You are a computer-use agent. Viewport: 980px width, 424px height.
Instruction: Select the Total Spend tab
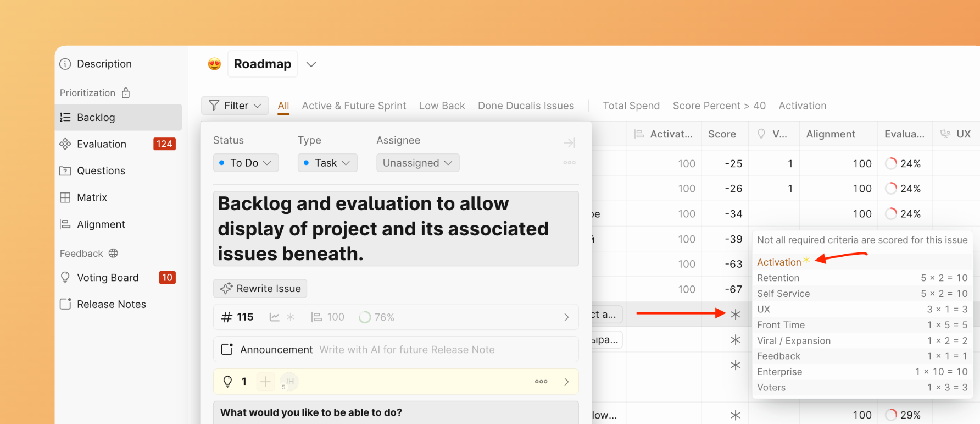coord(631,106)
